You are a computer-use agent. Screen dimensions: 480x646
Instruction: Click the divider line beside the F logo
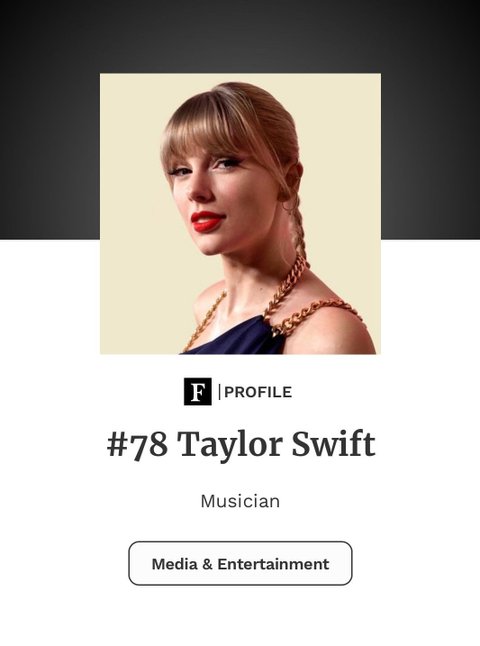pyautogui.click(x=219, y=391)
